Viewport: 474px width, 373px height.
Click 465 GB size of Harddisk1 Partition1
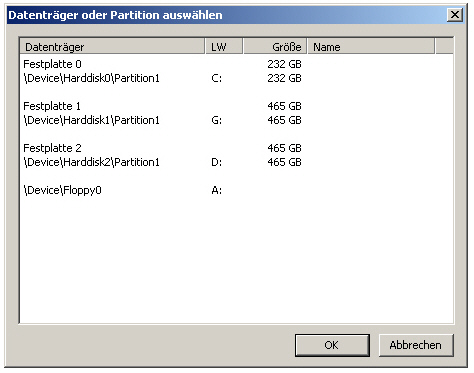(x=284, y=120)
